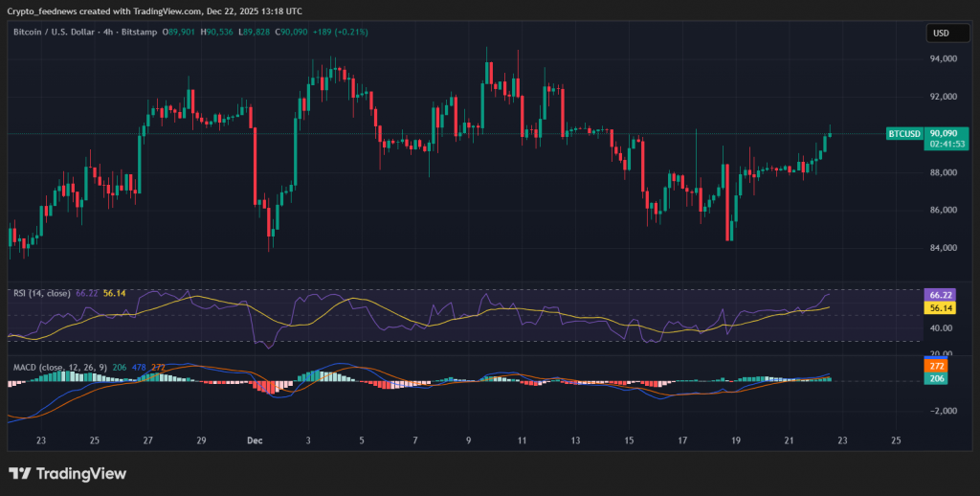Select the BTCUSD price label tag
Image resolution: width=980 pixels, height=496 pixels.
[904, 134]
